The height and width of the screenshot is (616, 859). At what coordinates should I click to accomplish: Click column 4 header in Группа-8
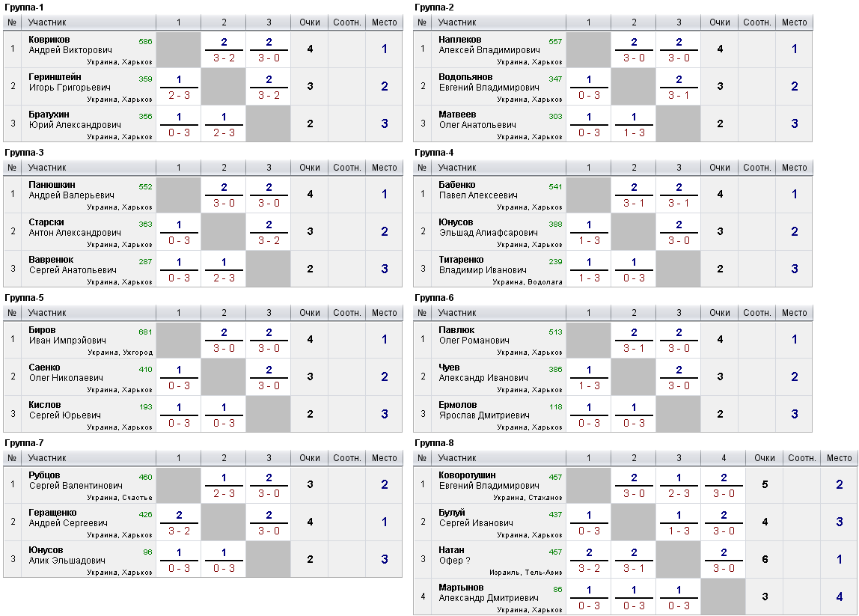723,458
